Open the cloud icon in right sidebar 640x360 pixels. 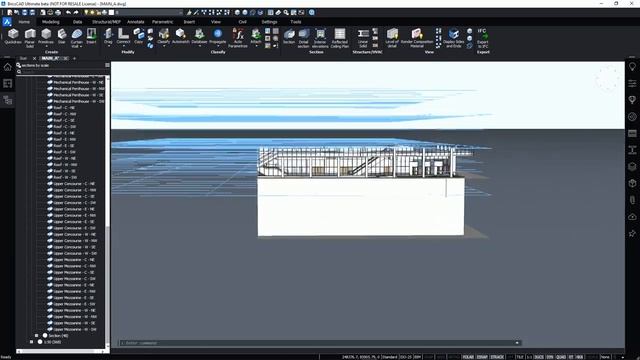pos(632,217)
